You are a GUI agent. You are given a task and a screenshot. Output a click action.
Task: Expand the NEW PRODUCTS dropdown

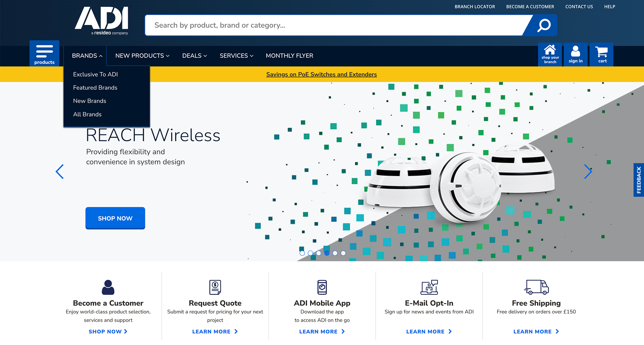(142, 56)
